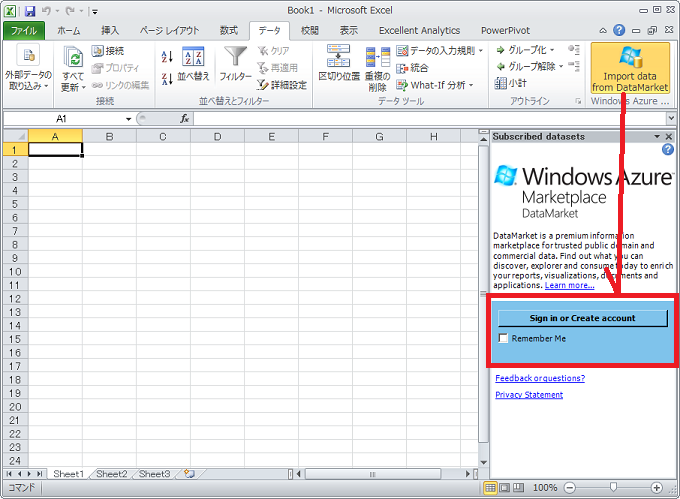Switch to Formulas (数式) tab
The image size is (680, 499).
229,30
